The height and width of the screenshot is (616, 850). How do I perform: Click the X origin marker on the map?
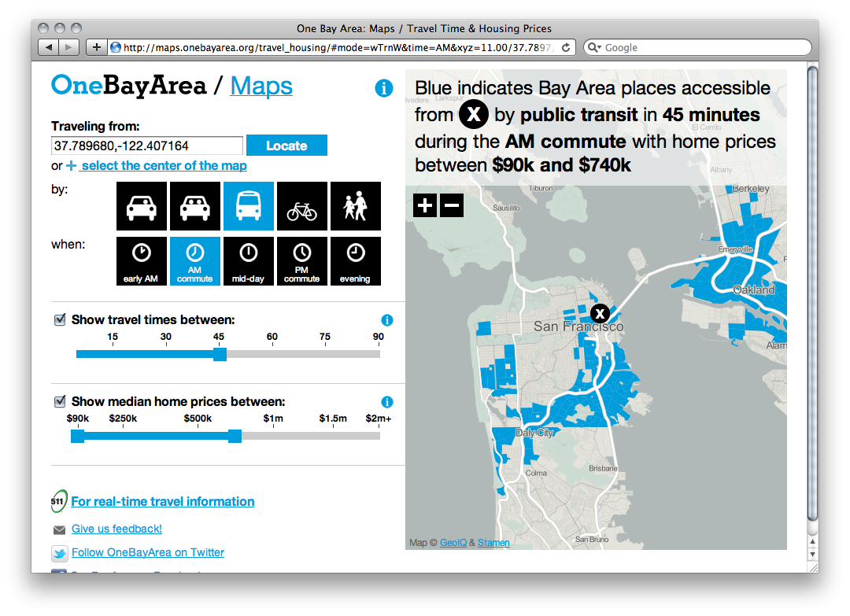600,313
